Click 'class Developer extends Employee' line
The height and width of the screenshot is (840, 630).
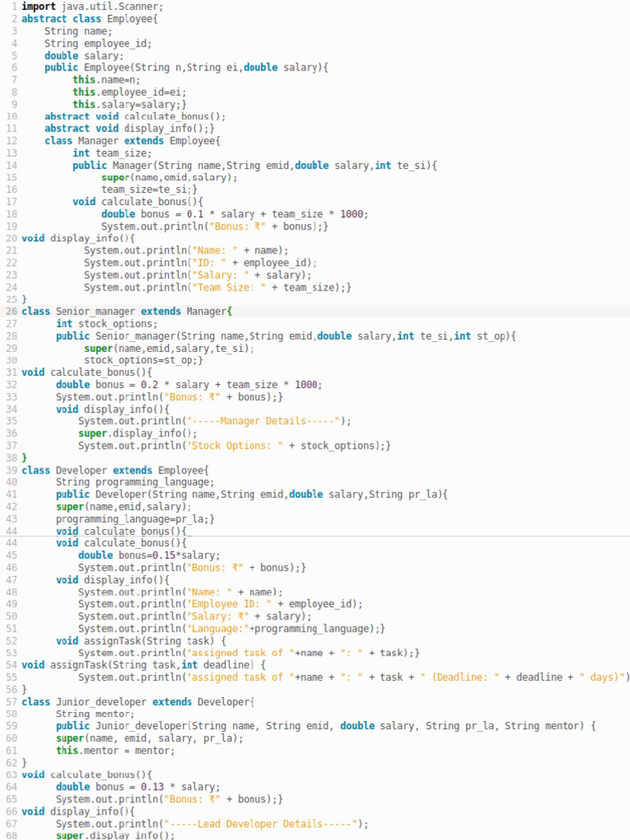coord(115,470)
